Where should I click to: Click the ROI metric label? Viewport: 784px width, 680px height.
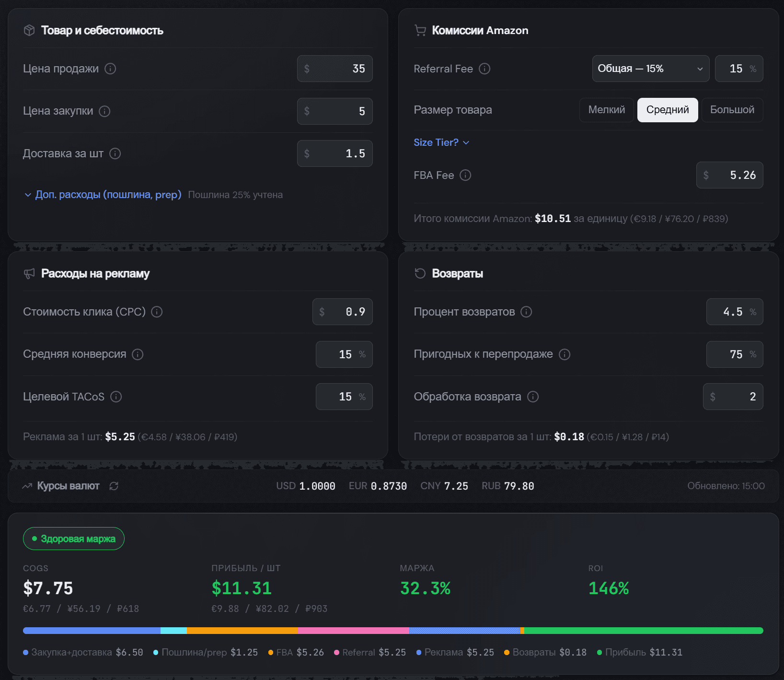(596, 568)
